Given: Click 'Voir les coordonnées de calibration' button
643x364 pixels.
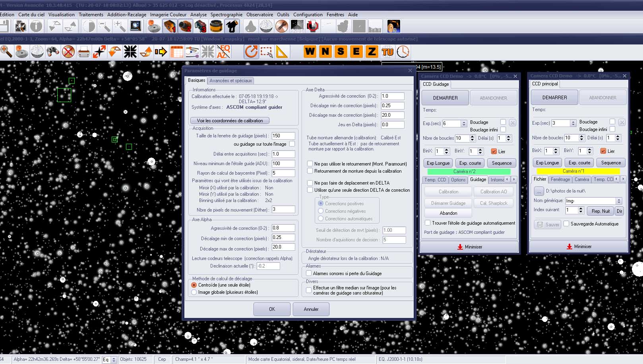Looking at the screenshot, I should pos(230,121).
